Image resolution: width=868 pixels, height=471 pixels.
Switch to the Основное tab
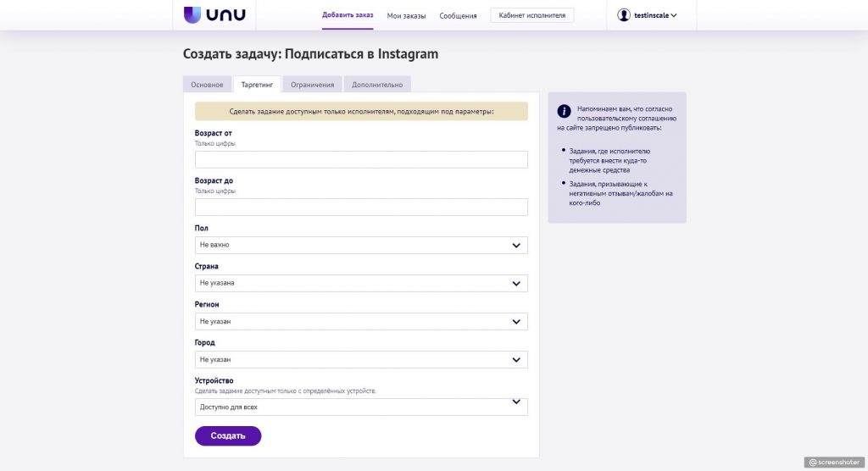point(207,85)
